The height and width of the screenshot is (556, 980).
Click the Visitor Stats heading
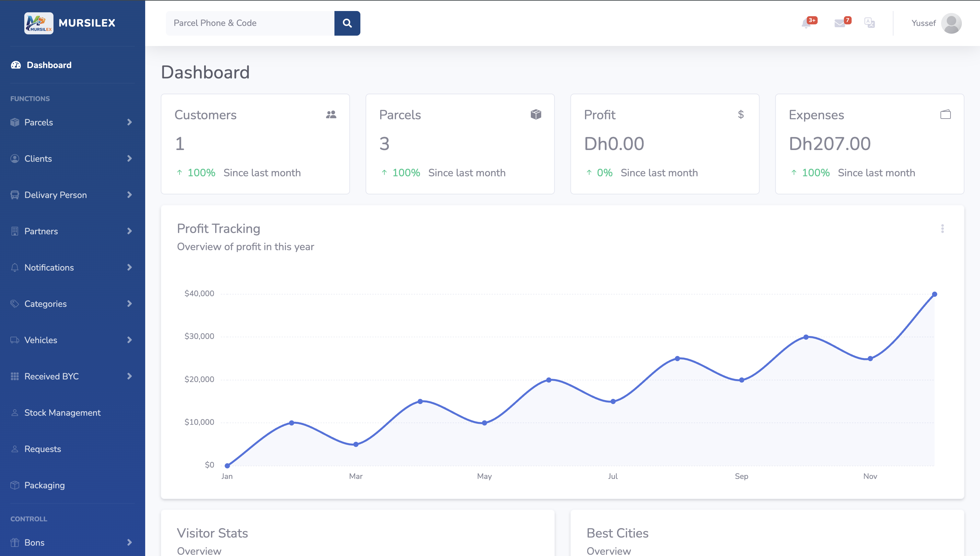tap(212, 533)
